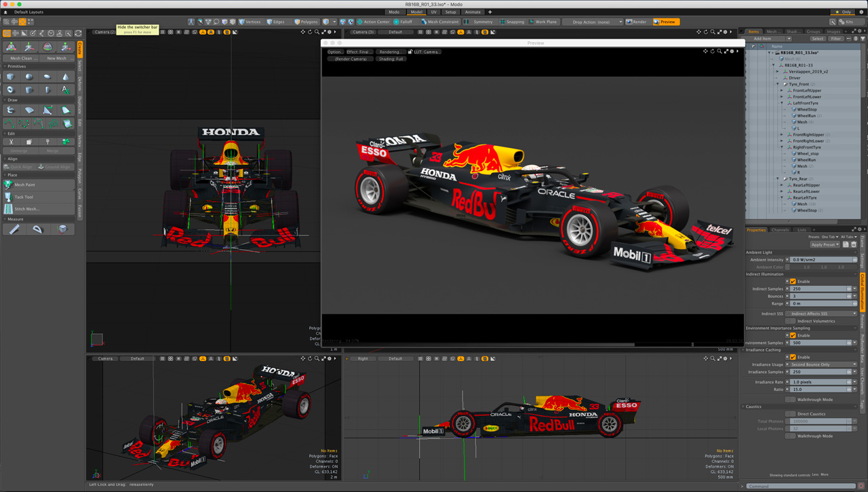Open the layout settings gear

861,12
